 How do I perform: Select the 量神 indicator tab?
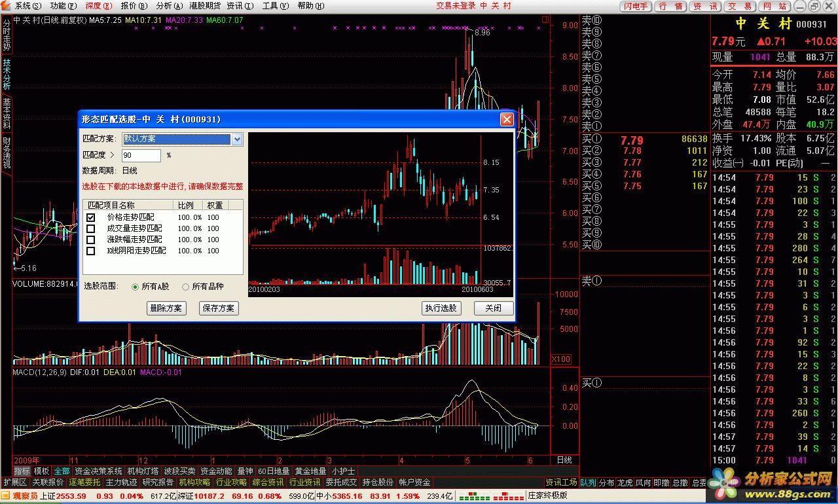click(x=245, y=471)
